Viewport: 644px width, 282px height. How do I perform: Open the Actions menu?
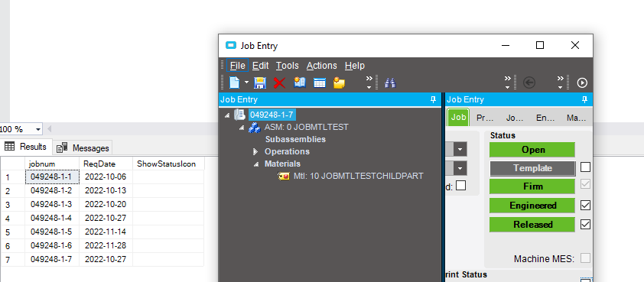pyautogui.click(x=321, y=66)
